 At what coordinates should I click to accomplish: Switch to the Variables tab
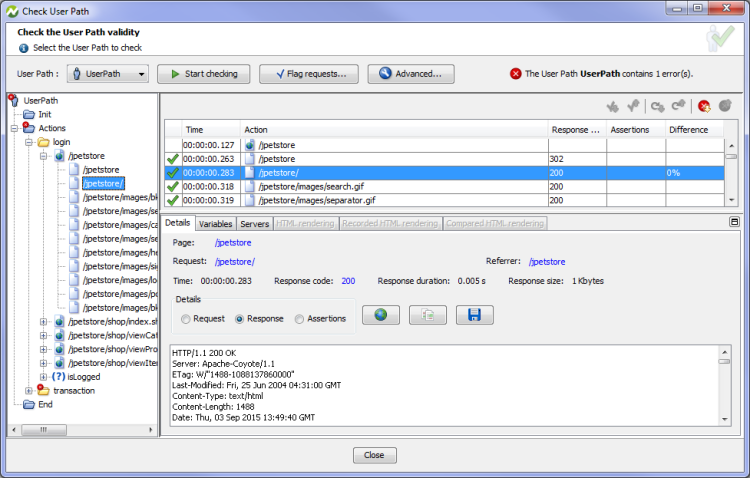pyautogui.click(x=215, y=224)
